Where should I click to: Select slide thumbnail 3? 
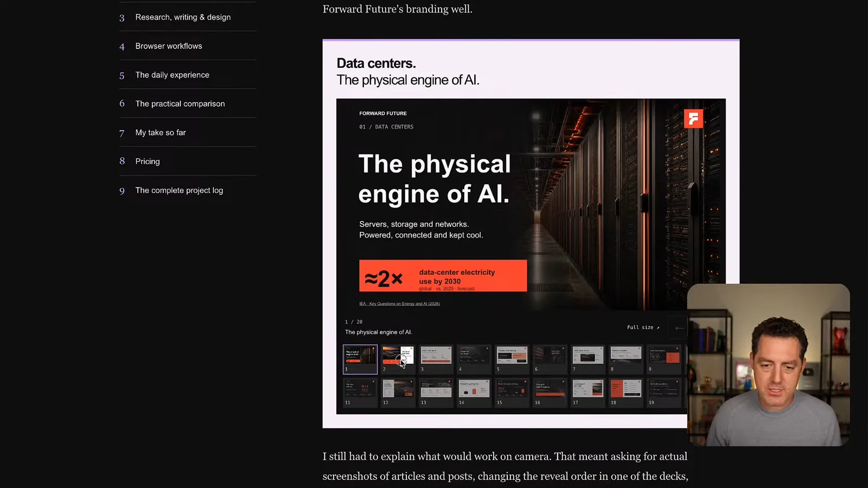click(x=436, y=359)
